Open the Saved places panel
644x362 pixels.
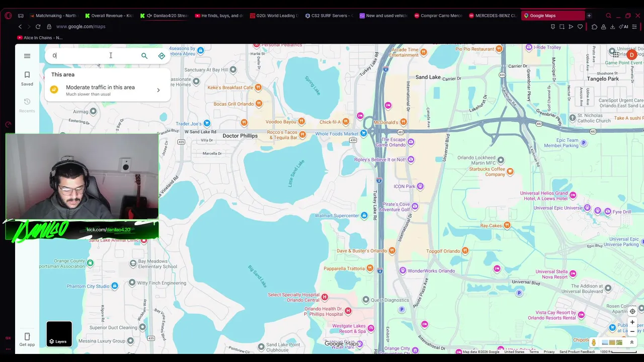coord(27,78)
